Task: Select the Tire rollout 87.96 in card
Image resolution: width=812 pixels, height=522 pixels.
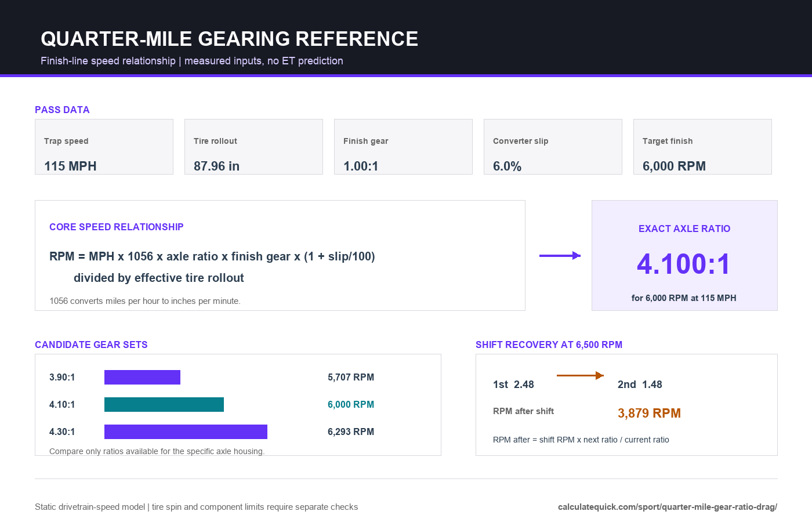Action: click(253, 147)
